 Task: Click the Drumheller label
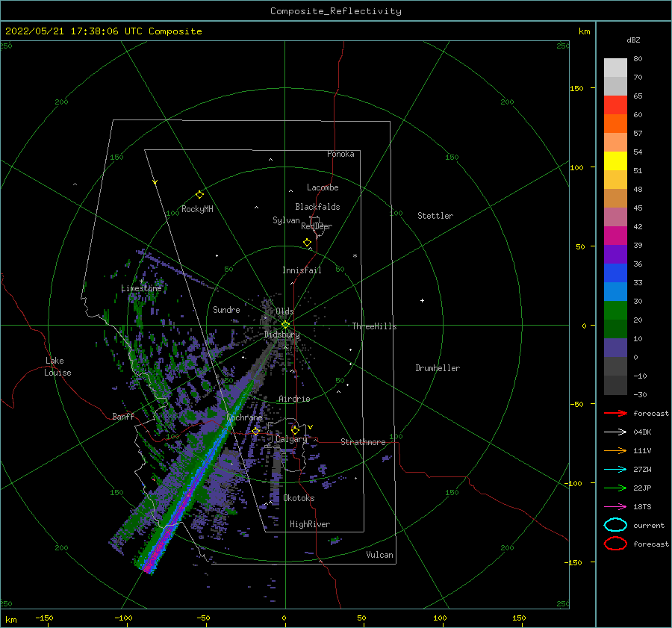pyautogui.click(x=437, y=368)
